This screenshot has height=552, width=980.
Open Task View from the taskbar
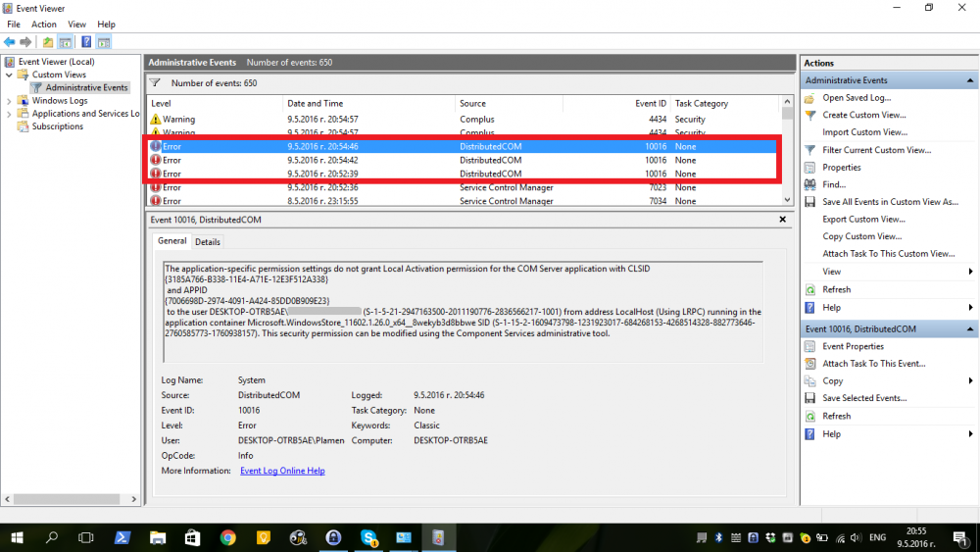coord(85,537)
